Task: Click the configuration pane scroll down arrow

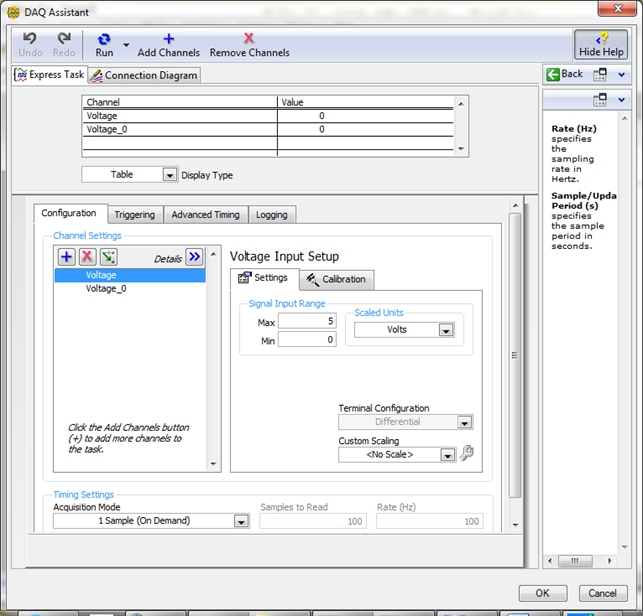Action: (515, 525)
